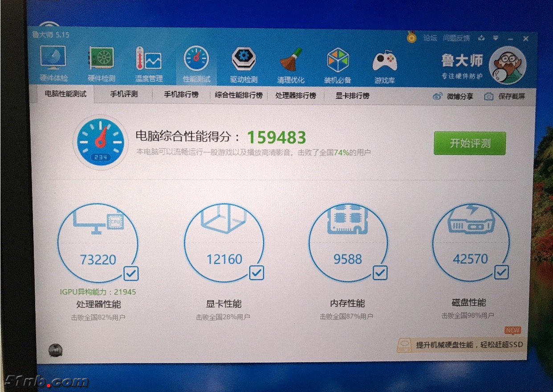
Task: Expand the title bar dropdown arrow
Action: (x=496, y=38)
